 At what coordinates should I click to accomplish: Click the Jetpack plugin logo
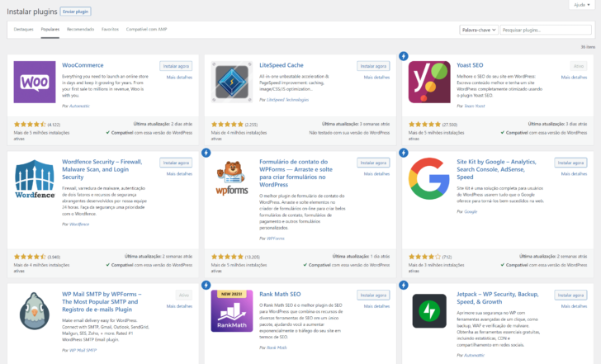pos(429,311)
